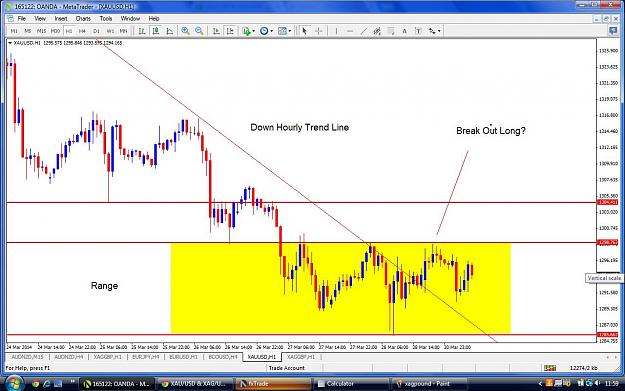Click the vertical price scale

pyautogui.click(x=609, y=191)
